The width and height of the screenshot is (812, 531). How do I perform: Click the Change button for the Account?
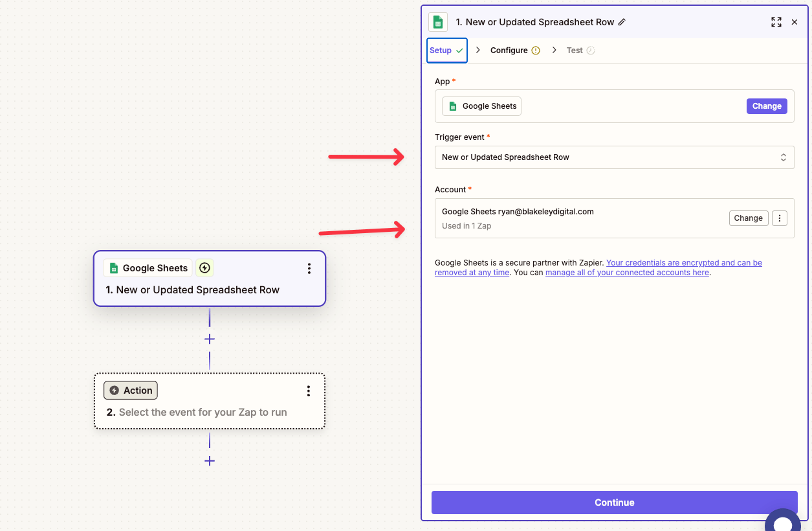coord(749,218)
